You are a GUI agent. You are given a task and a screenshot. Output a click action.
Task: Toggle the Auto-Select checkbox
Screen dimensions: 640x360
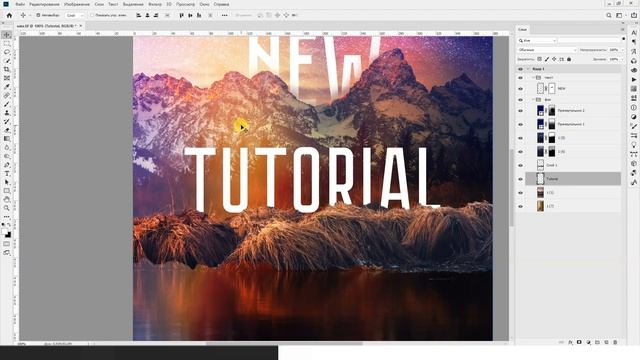pos(38,15)
